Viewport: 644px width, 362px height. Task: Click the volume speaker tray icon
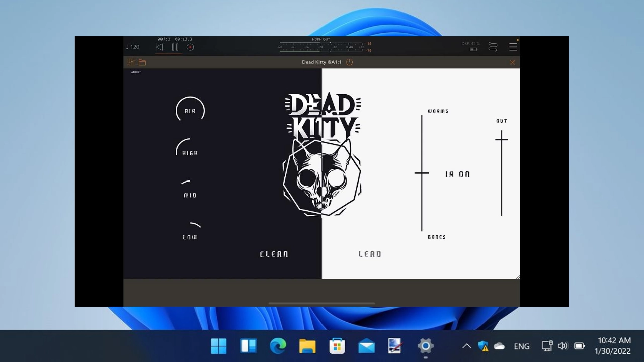point(563,346)
